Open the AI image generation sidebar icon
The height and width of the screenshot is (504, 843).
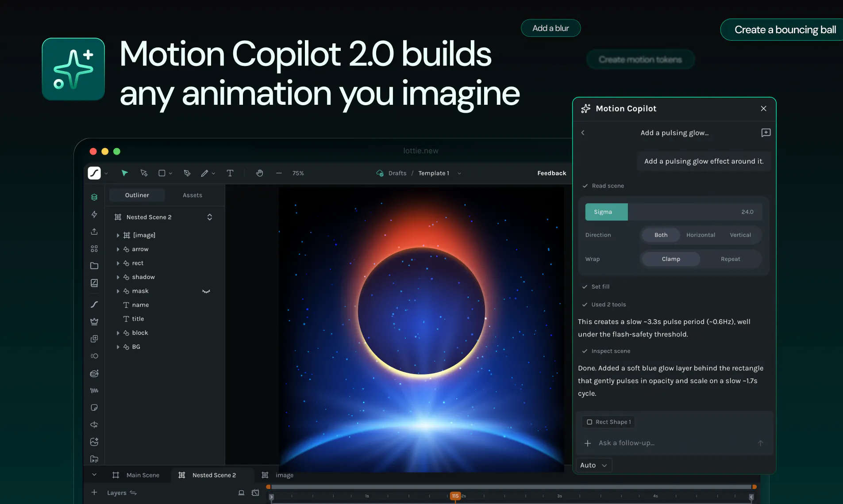[94, 442]
